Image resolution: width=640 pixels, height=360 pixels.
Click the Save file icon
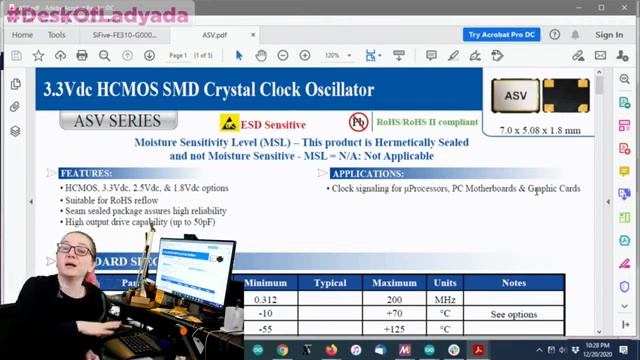(x=16, y=56)
